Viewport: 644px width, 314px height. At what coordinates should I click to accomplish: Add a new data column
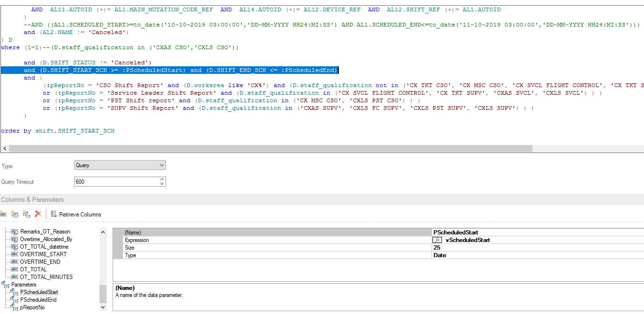coord(4,214)
